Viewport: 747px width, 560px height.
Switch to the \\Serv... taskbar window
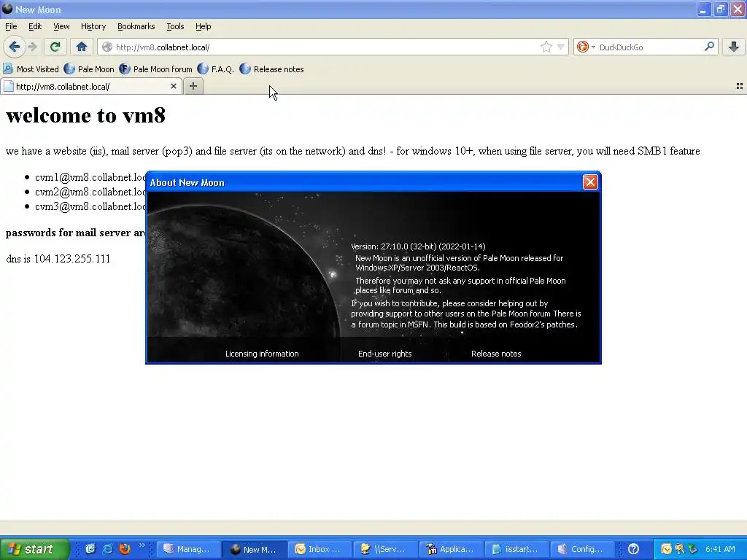tap(386, 549)
